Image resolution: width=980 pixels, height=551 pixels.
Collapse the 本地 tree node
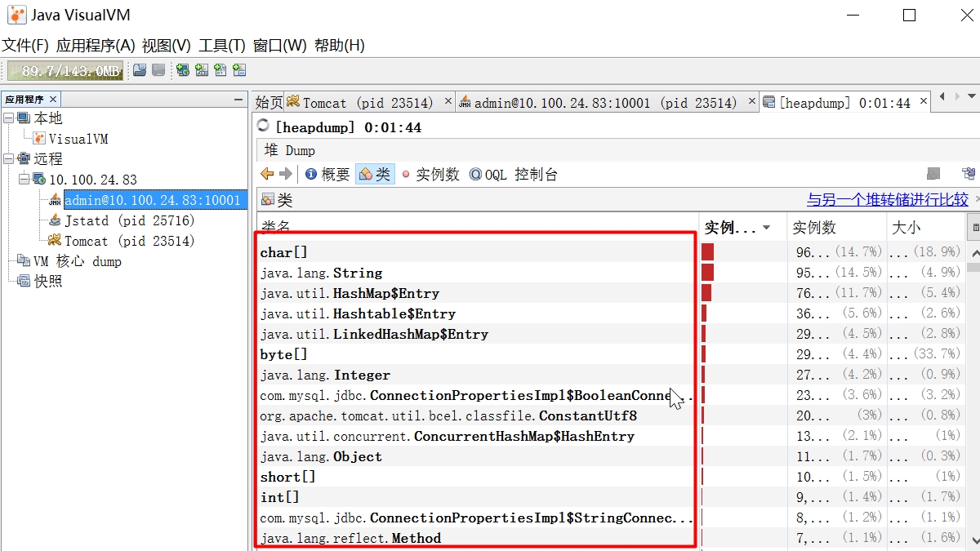[8, 118]
